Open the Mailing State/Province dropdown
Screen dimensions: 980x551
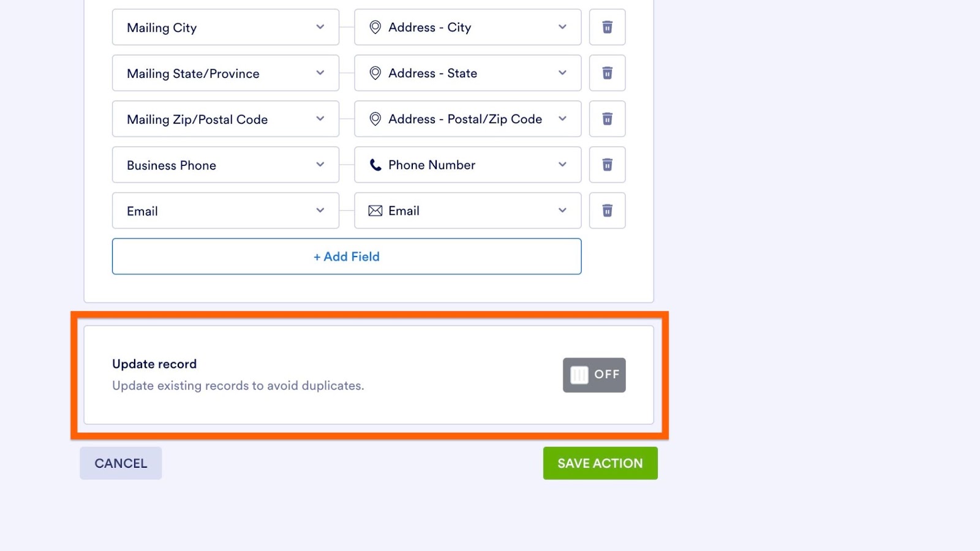[225, 73]
